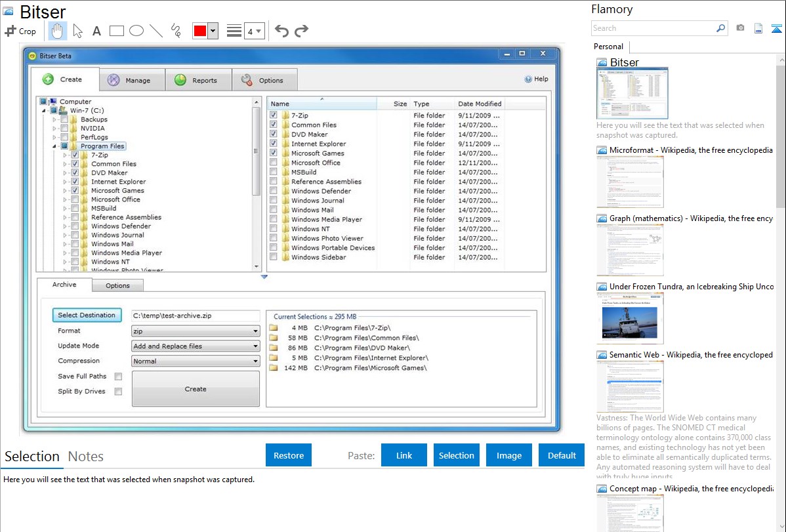Click the blue Flamory icon at top right
Screen dimensions: 786x532
pyautogui.click(x=776, y=28)
